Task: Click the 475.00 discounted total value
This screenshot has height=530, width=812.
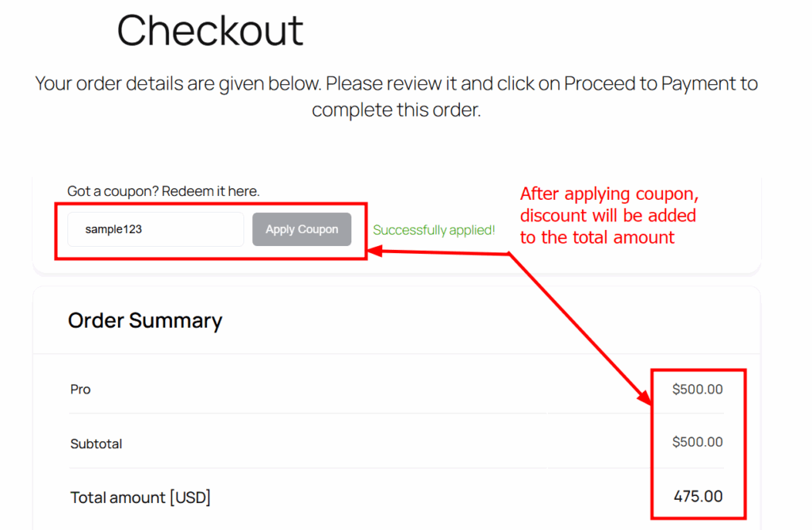Action: click(698, 497)
